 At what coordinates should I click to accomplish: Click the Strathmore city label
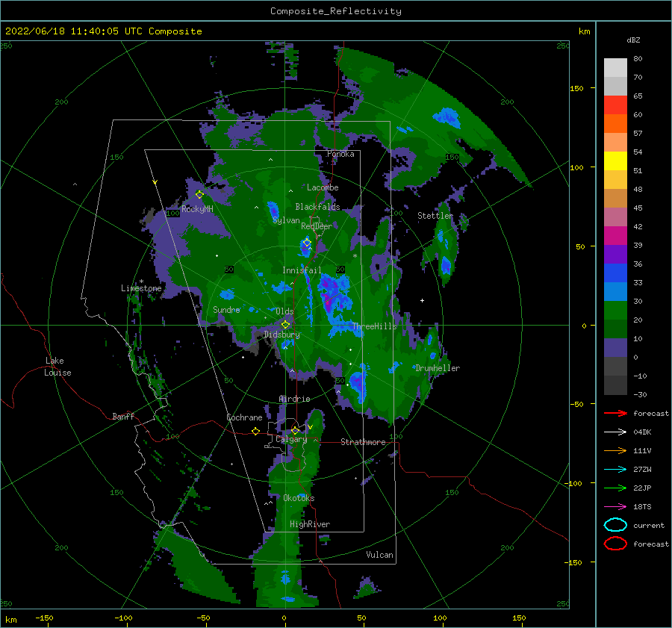click(363, 442)
